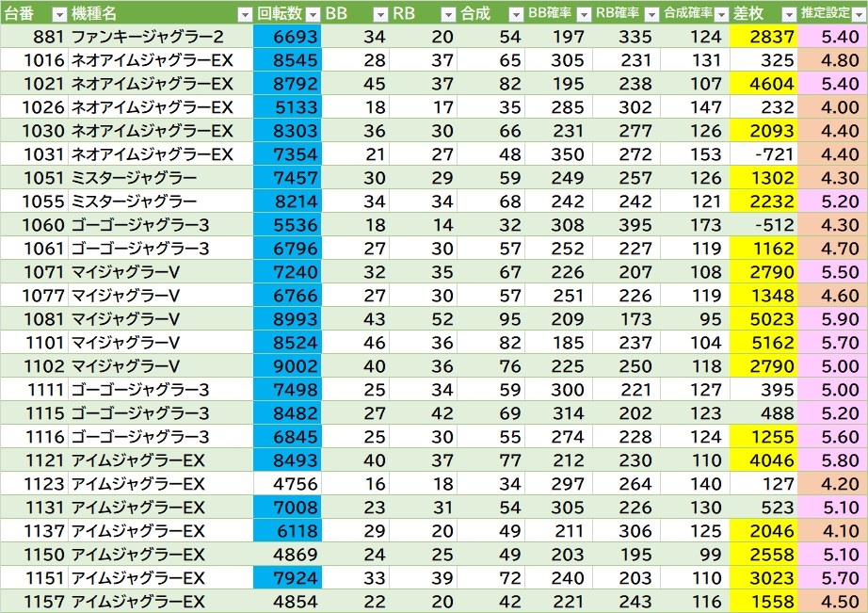Viewport: 868px width, 613px height.
Task: Select the 差枚 cell 3023
Action: pos(764,577)
